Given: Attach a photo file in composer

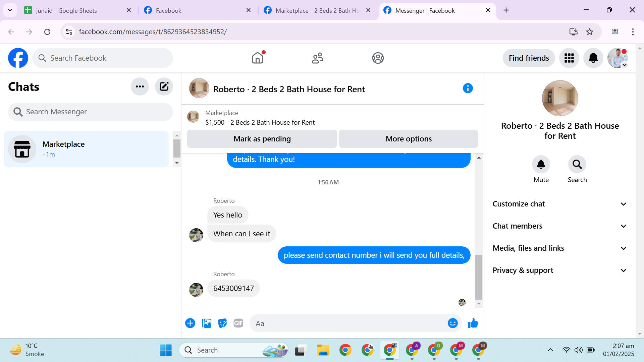Looking at the screenshot, I should pyautogui.click(x=206, y=323).
